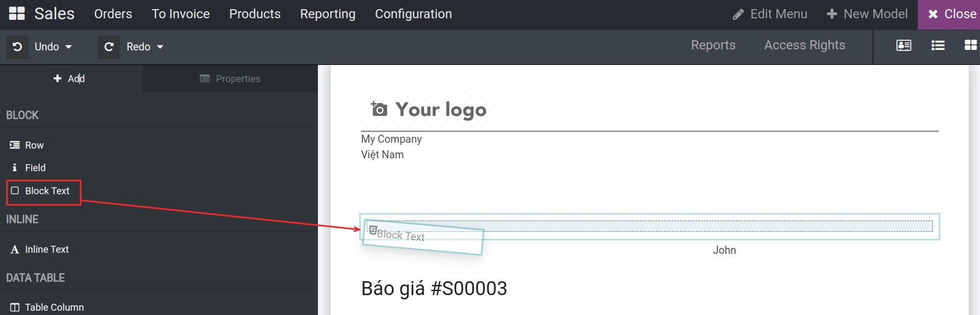Viewport: 980px width, 315px height.
Task: Expand the Redo dropdown arrow
Action: (160, 47)
